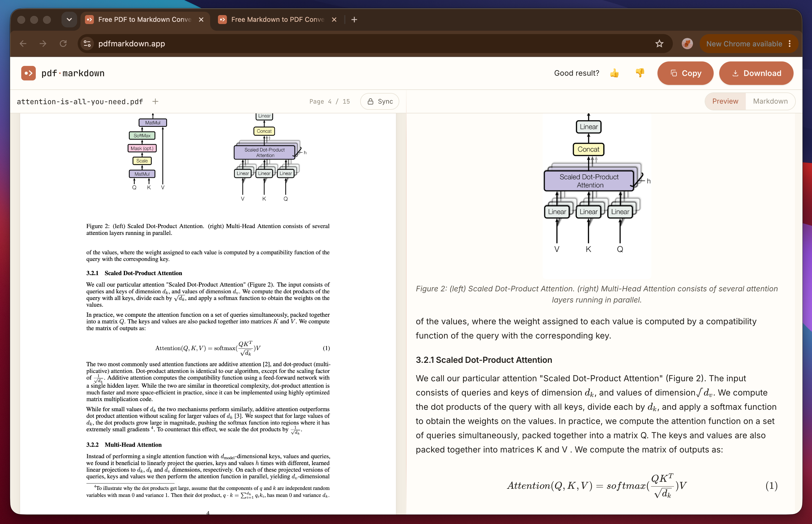Image resolution: width=812 pixels, height=524 pixels.
Task: Open a new browser tab
Action: [x=354, y=20]
